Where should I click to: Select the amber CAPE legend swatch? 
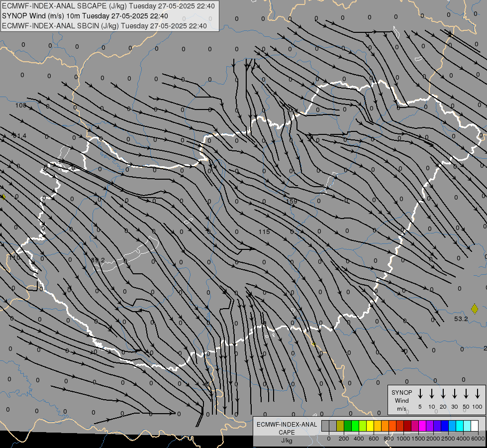click(378, 426)
